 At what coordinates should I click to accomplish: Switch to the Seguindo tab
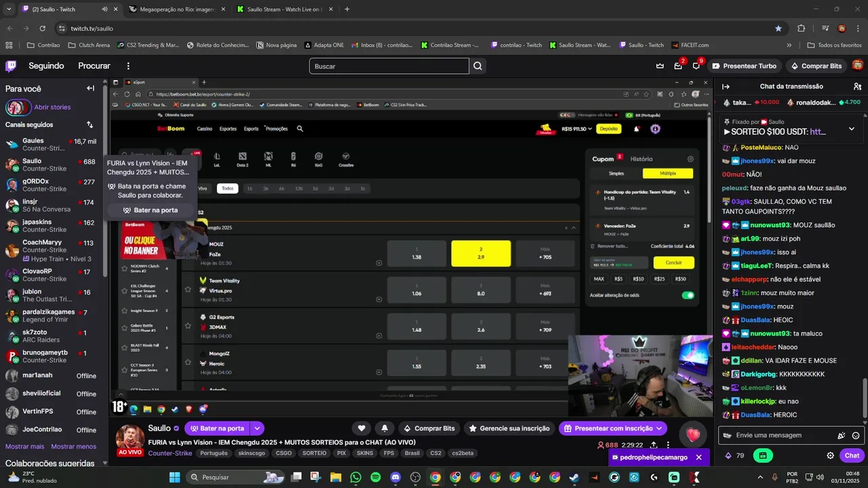[46, 66]
